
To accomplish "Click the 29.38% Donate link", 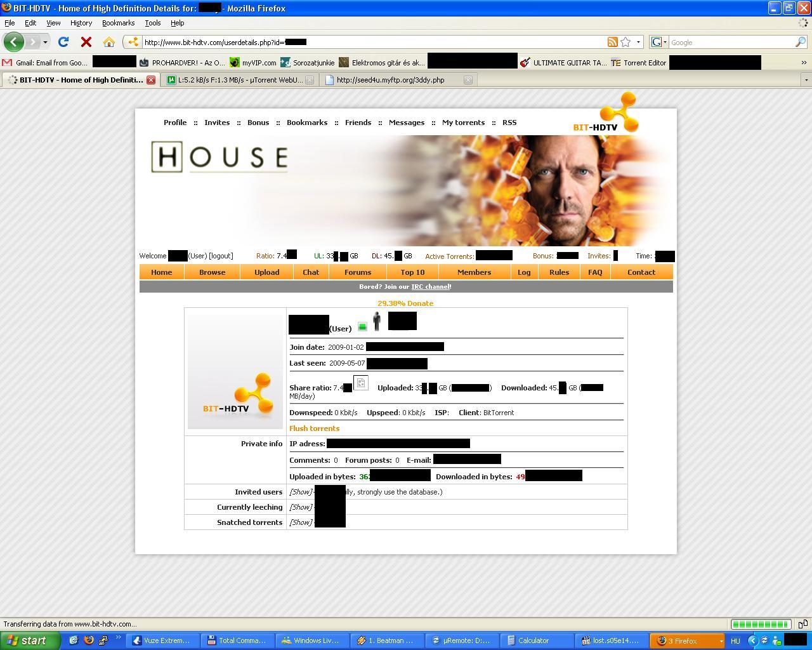I will point(405,303).
